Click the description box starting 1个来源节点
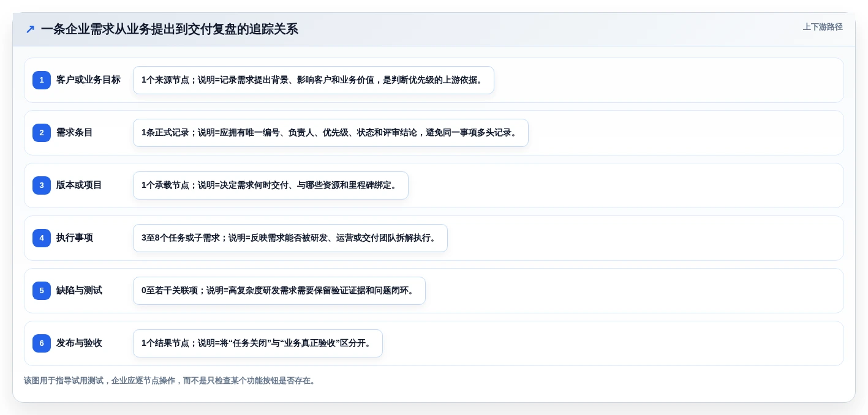 [314, 80]
